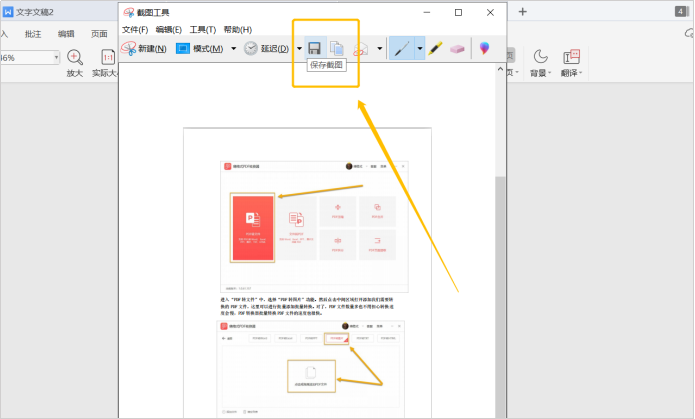Image resolution: width=695 pixels, height=419 pixels.
Task: Open the Pen options dropdown arrow
Action: 419,48
